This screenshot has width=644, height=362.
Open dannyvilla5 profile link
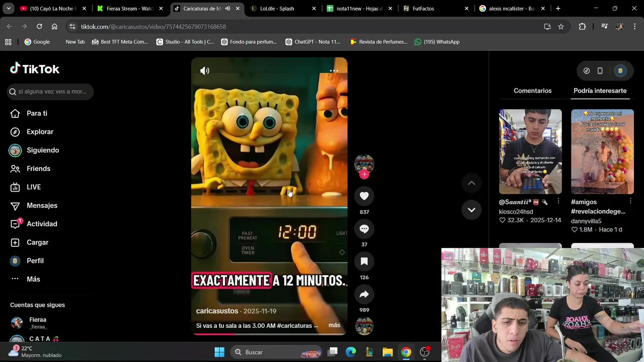(x=586, y=221)
